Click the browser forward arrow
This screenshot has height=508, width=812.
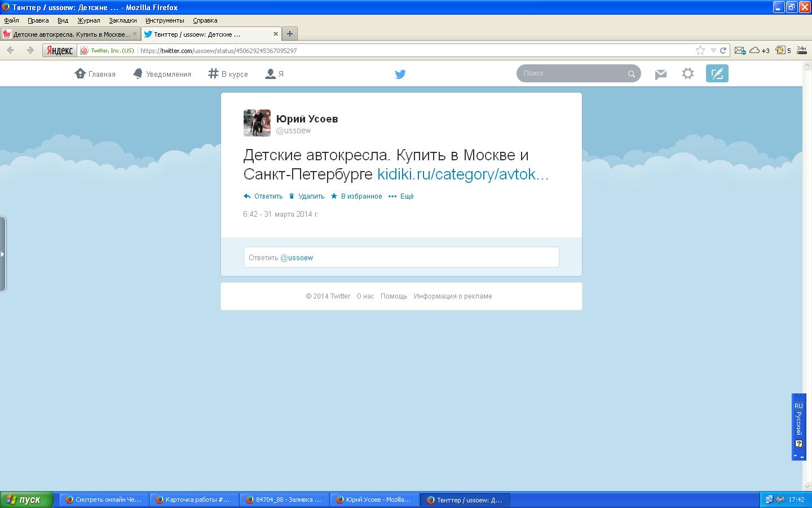30,50
